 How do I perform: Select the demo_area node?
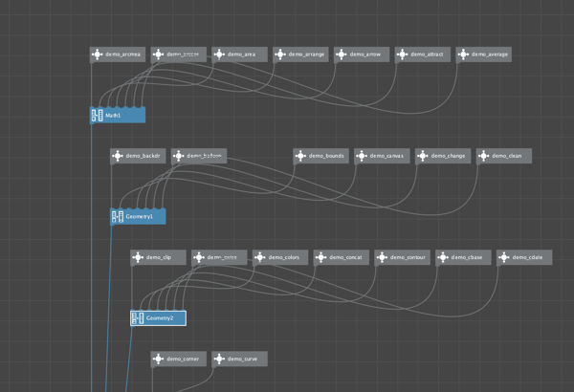pos(240,54)
